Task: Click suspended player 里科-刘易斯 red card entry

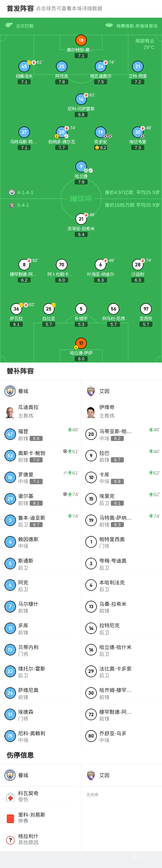Action: 41,818
